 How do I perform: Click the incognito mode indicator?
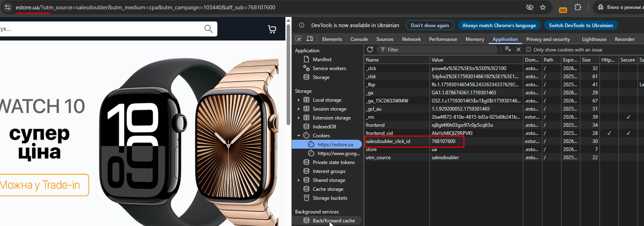620,7
